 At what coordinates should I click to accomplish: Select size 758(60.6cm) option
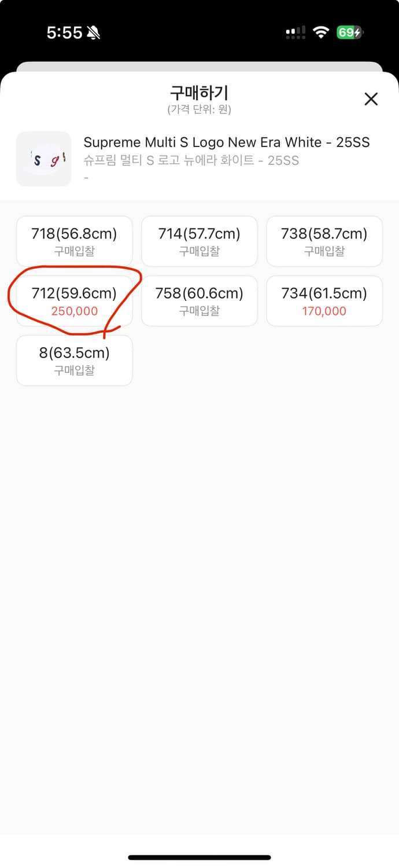click(x=199, y=301)
